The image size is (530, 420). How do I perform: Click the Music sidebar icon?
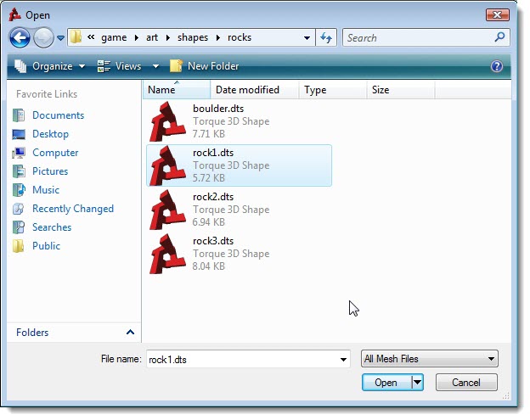(19, 190)
